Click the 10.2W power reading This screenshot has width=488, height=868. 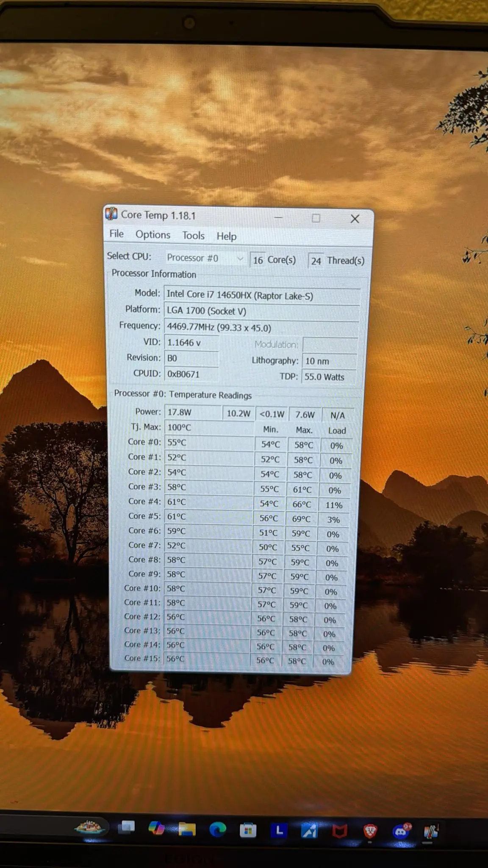pos(238,413)
